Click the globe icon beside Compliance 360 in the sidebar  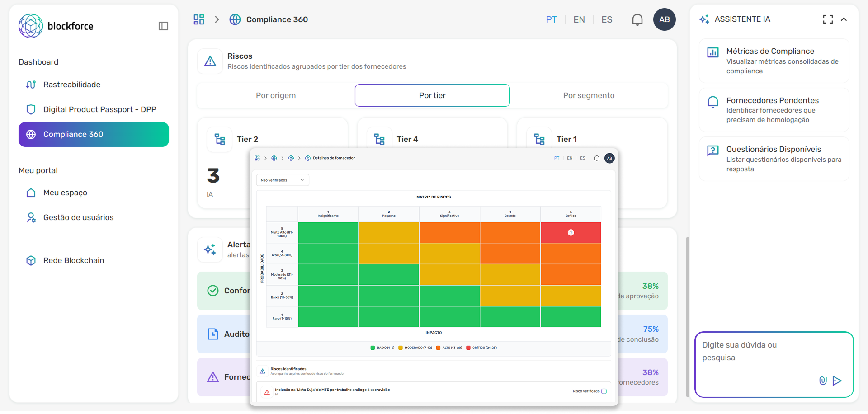point(31,134)
